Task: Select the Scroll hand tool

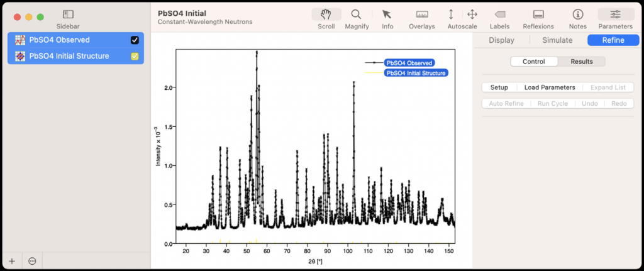Action: [x=326, y=14]
